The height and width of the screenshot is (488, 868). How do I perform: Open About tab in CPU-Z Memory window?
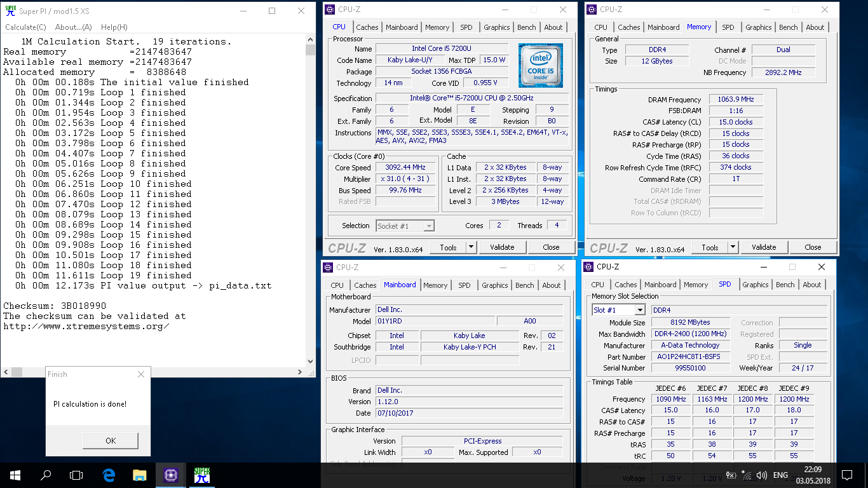pos(815,27)
